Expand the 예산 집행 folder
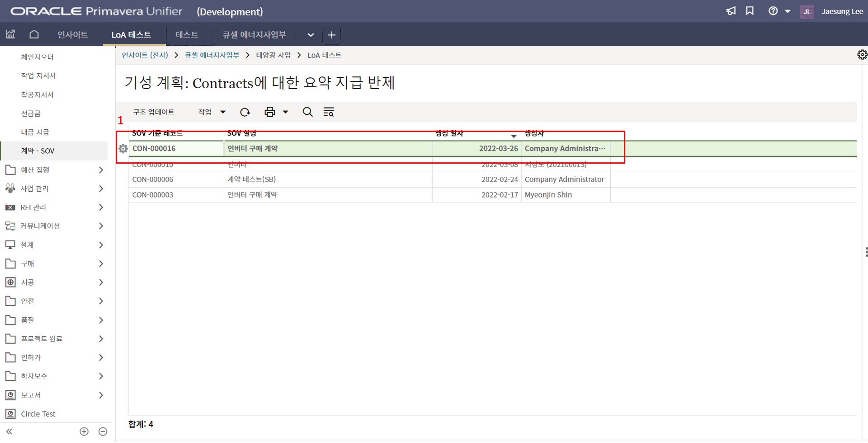 point(101,170)
